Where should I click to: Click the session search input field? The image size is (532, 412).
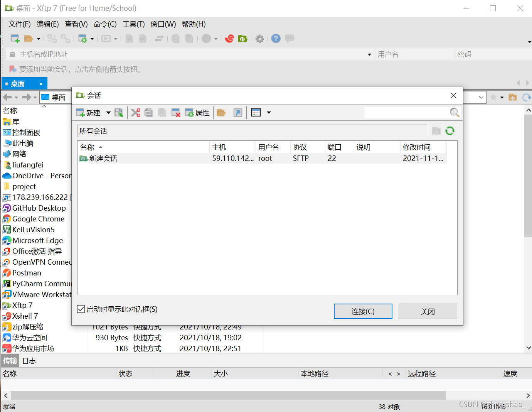406,113
